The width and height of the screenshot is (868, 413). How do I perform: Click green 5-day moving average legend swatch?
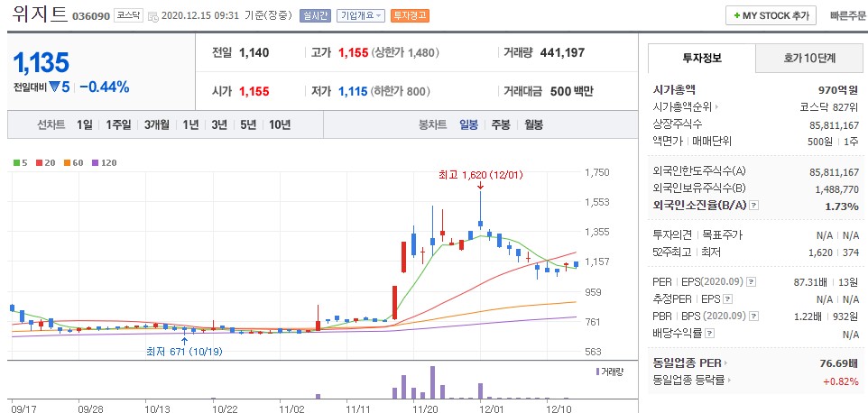click(x=16, y=163)
